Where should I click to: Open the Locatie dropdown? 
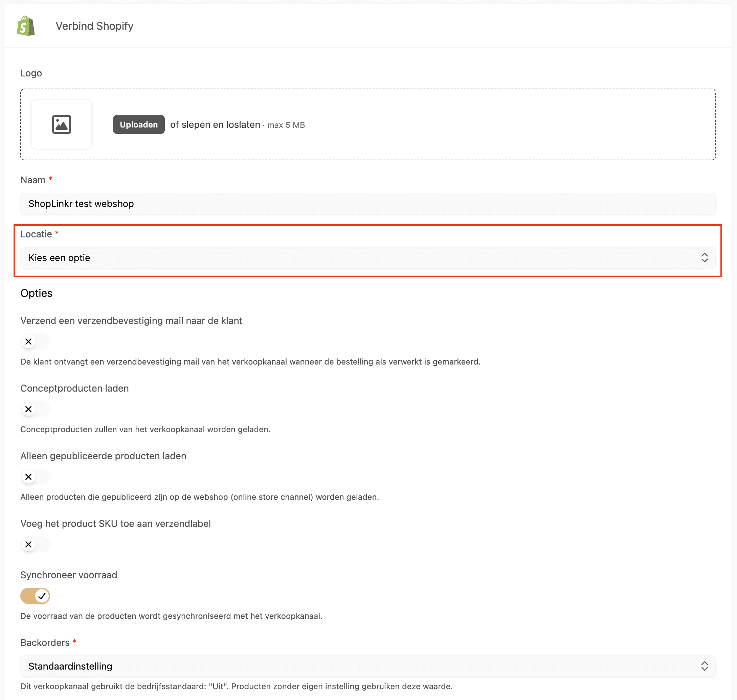[x=368, y=258]
